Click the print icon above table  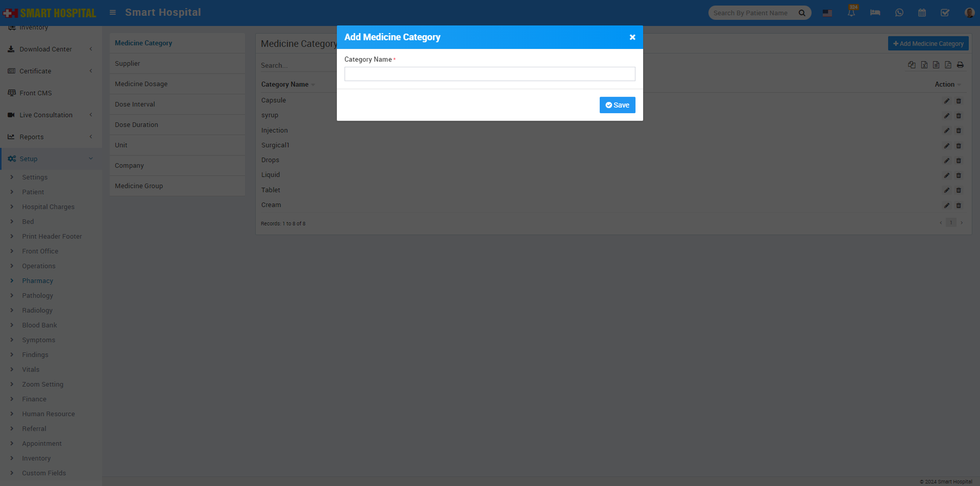click(960, 65)
